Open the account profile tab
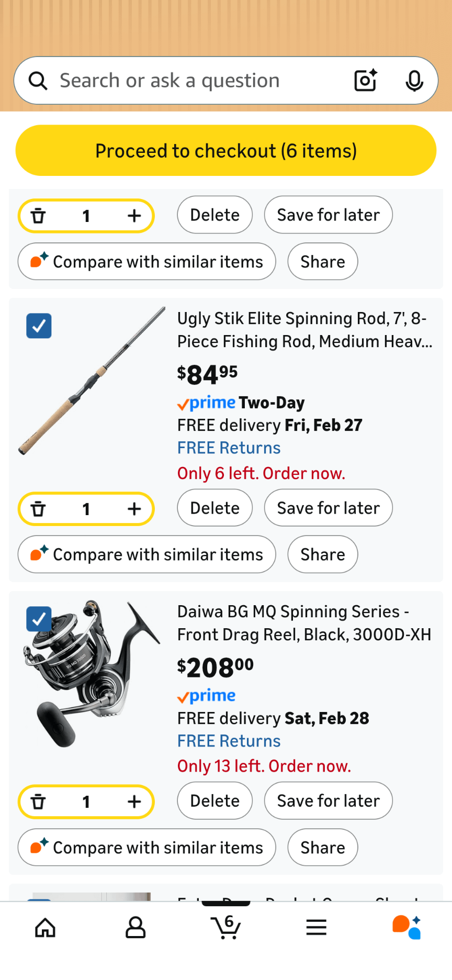Image resolution: width=452 pixels, height=980 pixels. 135,927
